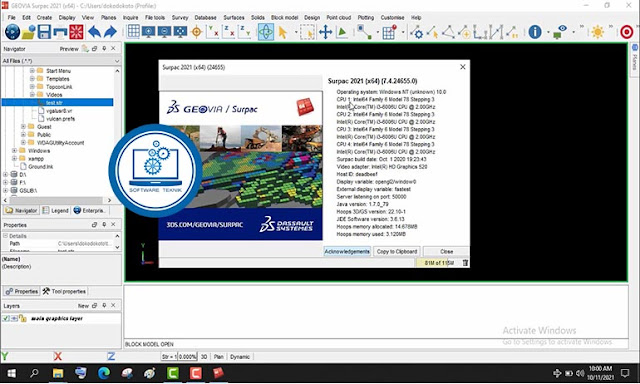Open the Inquire menu
The image size is (640, 384).
point(131,18)
